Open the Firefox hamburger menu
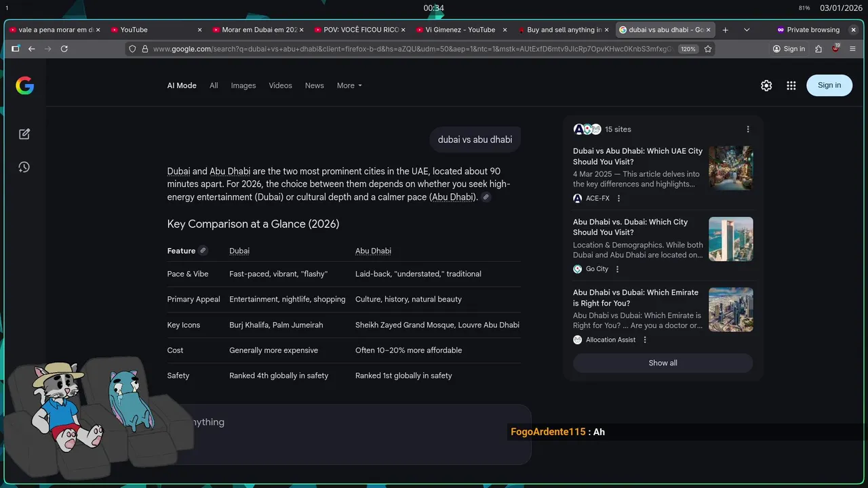Viewport: 868px width, 488px height. 853,49
